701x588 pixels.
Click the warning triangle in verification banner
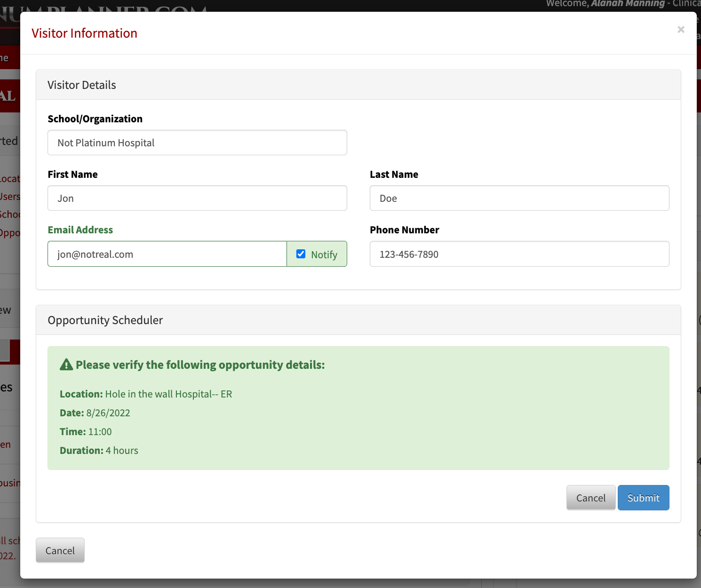[66, 364]
